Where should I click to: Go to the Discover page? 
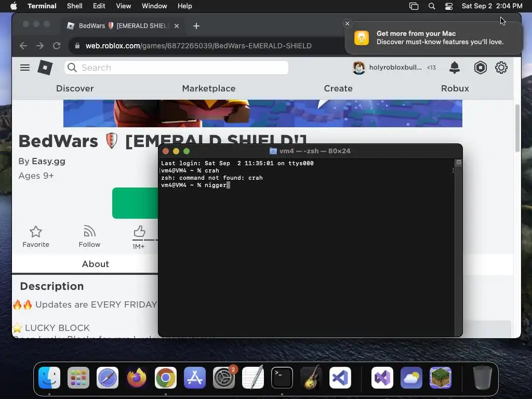[75, 88]
